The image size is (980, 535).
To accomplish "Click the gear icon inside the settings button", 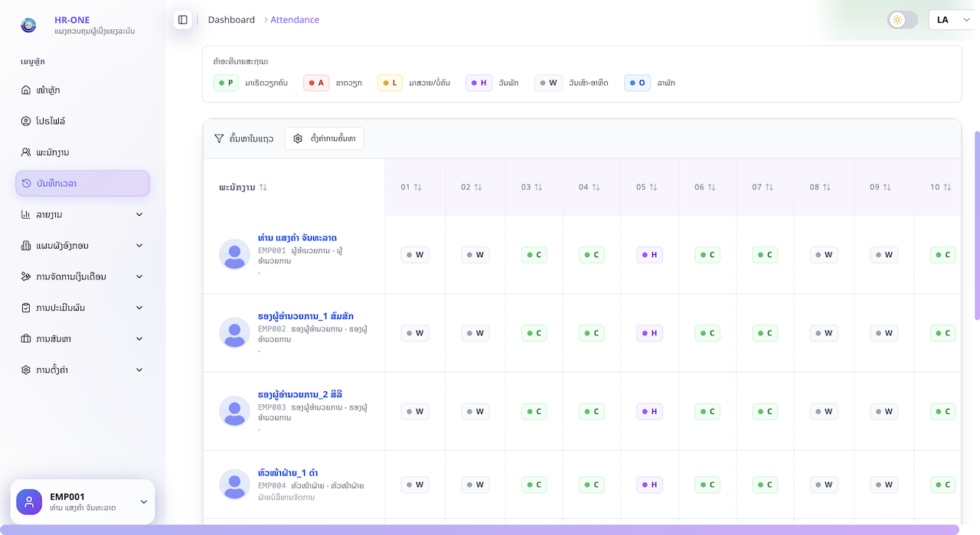I will pyautogui.click(x=298, y=139).
